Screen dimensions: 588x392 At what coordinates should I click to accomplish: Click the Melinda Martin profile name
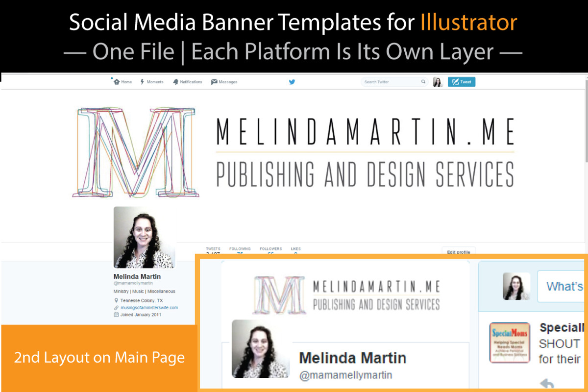[x=137, y=276]
